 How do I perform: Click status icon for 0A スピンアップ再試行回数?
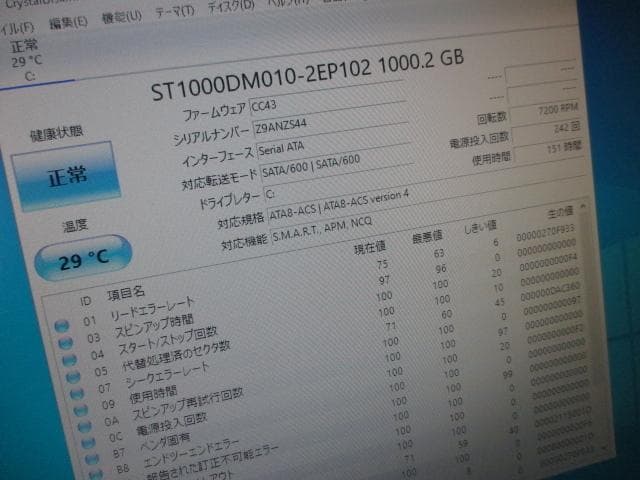pos(84,427)
